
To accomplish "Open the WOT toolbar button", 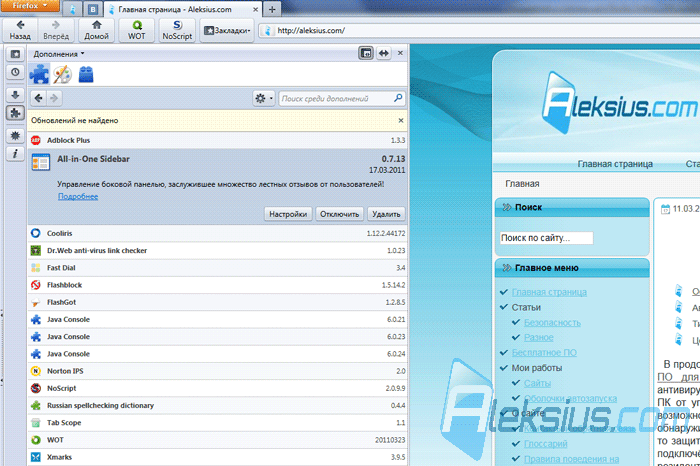I will 137,30.
